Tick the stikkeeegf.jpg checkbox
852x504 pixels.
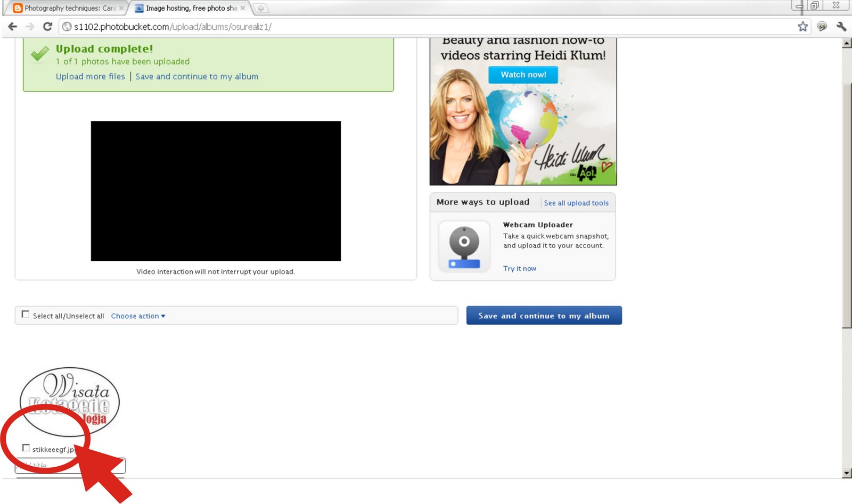(26, 448)
